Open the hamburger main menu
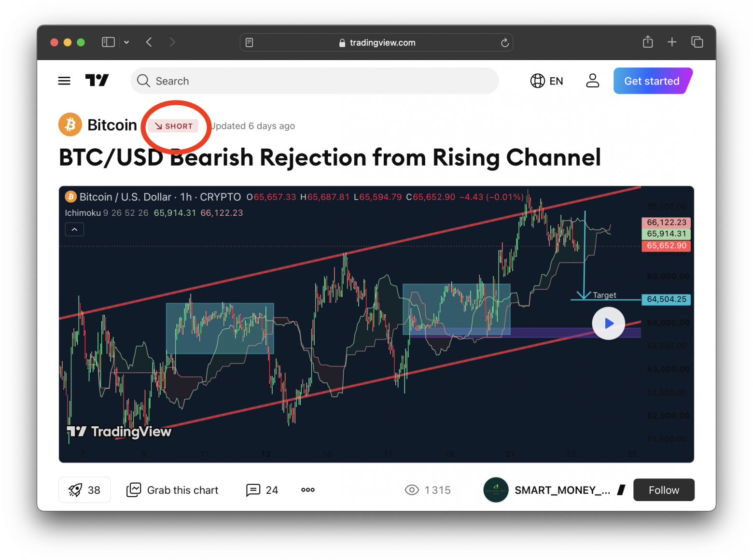This screenshot has width=753, height=560. coord(64,81)
